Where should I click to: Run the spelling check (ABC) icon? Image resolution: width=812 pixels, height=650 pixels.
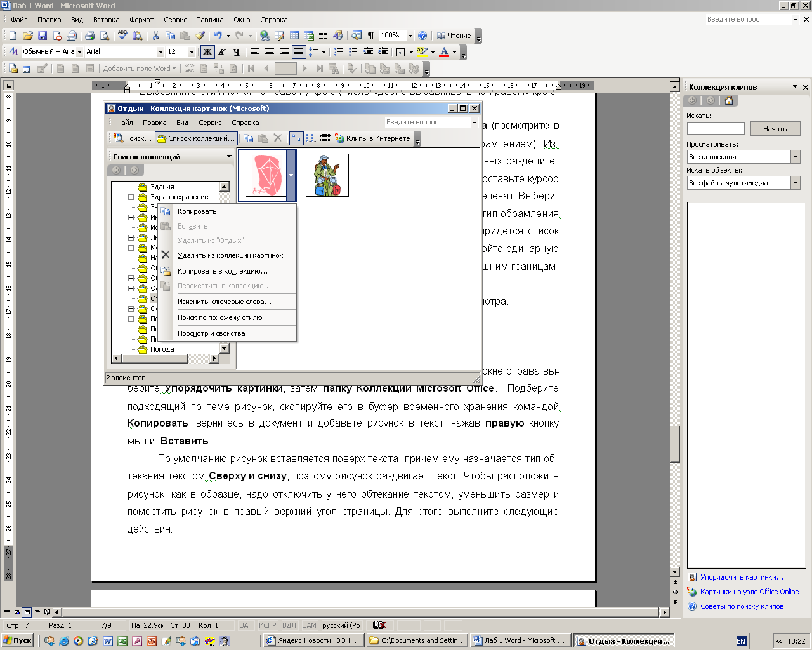click(x=123, y=36)
